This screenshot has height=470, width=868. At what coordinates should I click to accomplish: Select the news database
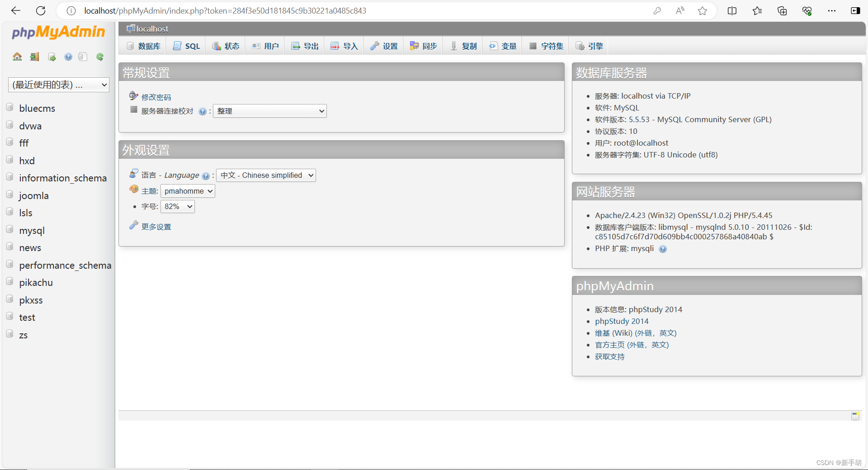click(30, 248)
